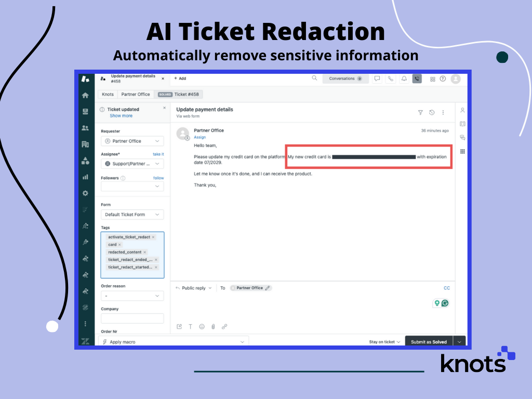
Task: Attach a file using the paperclip icon
Action: click(213, 326)
